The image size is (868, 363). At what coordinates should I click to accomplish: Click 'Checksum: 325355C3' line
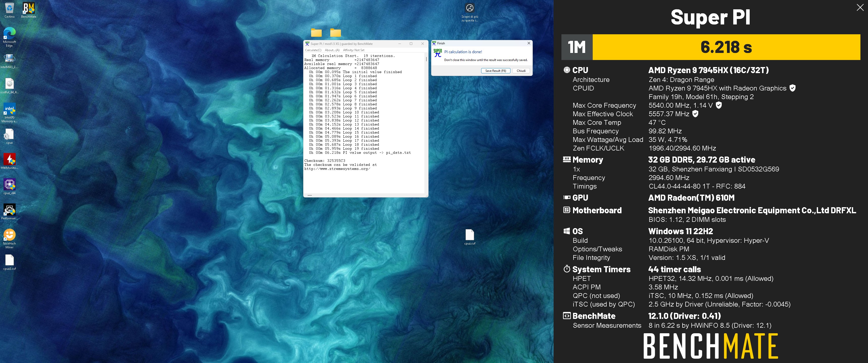(x=324, y=161)
